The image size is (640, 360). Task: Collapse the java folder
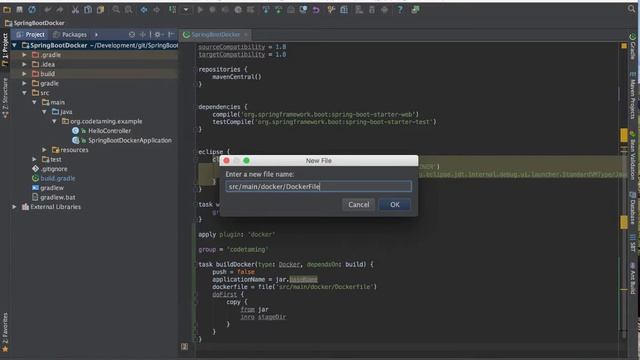point(44,112)
